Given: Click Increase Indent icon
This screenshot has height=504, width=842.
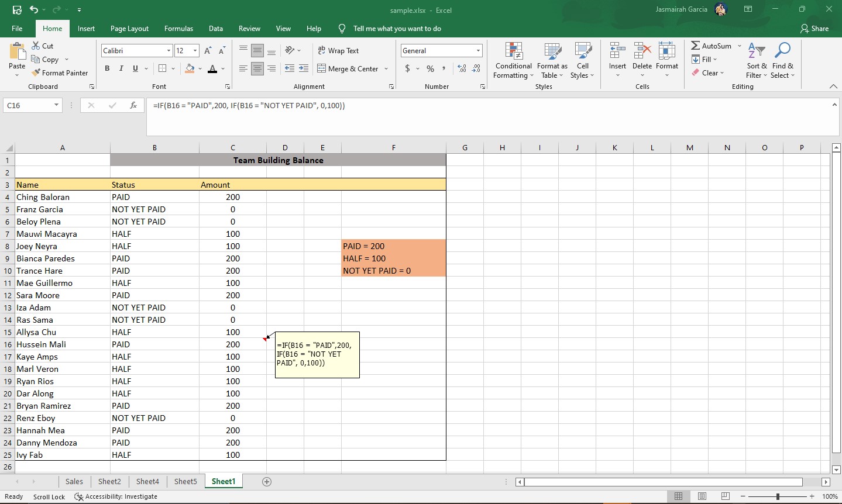Looking at the screenshot, I should (x=304, y=68).
